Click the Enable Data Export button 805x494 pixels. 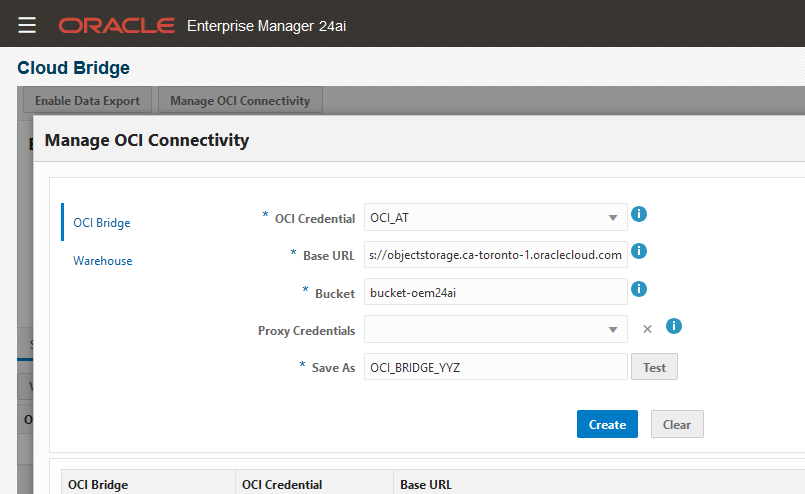tap(87, 101)
